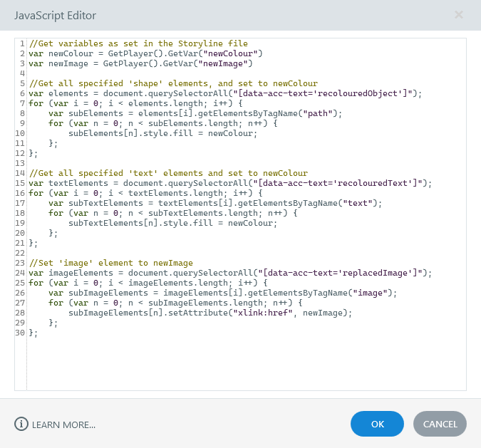Click the JavaScript Editor title text
The height and width of the screenshot is (448, 481).
(55, 16)
